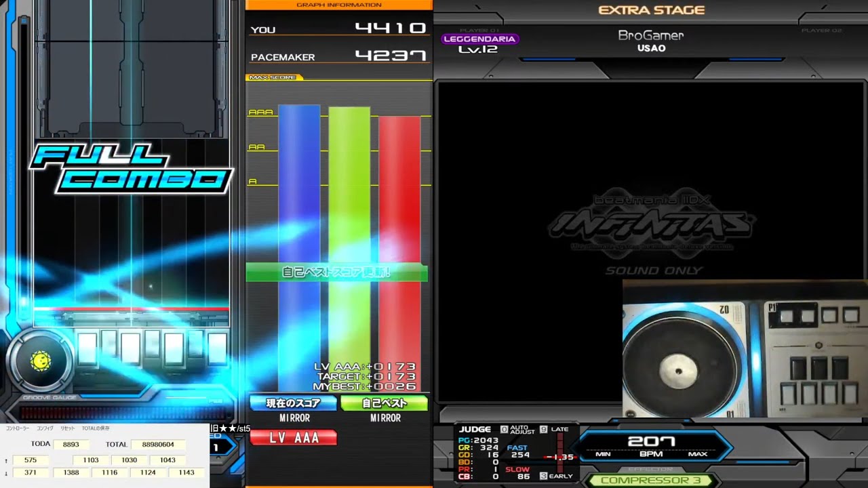Click the JUDGE panel title
The height and width of the screenshot is (488, 868).
point(475,430)
